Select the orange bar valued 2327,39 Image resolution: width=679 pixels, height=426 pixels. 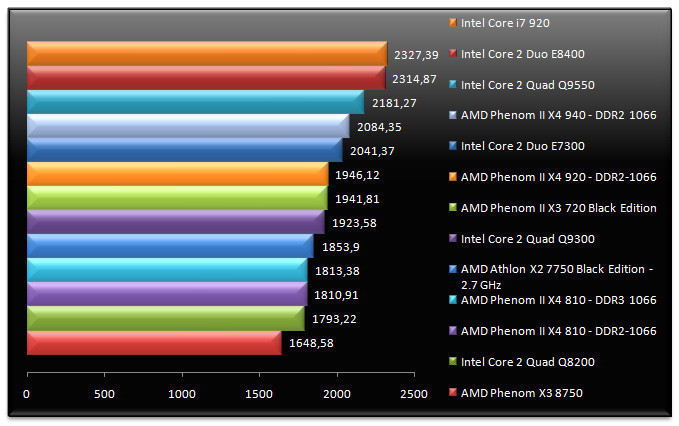point(207,54)
